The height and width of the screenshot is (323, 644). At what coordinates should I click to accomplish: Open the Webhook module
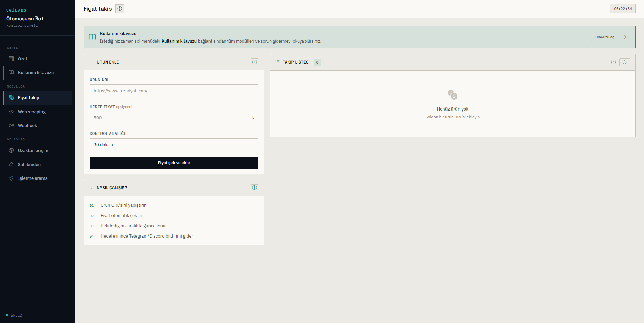coord(38,125)
